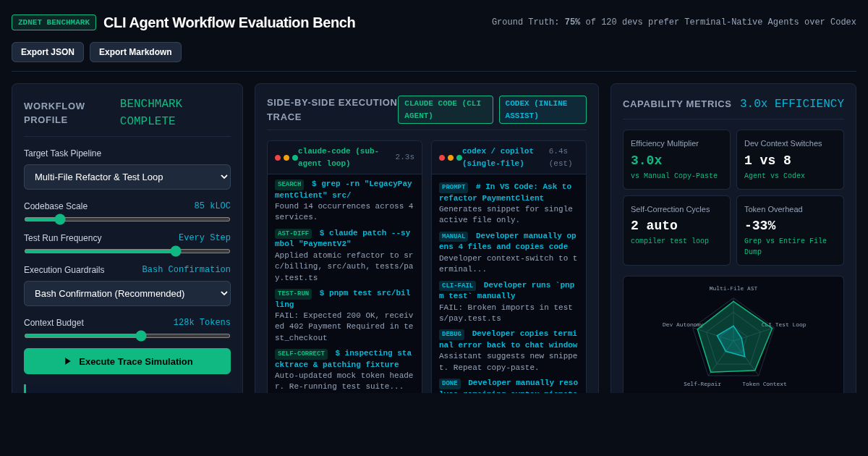868x456 pixels.
Task: Click yellow dot in codex terminal header
Action: tap(451, 158)
